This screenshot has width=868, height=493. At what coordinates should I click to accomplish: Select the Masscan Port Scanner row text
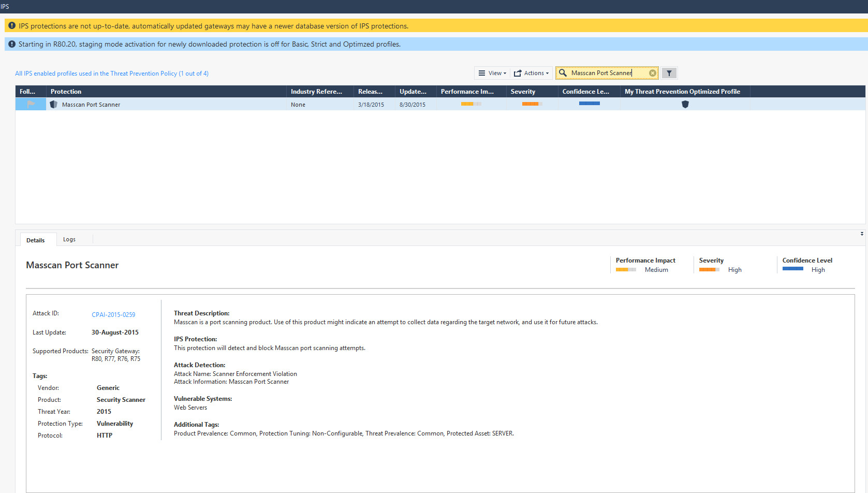[x=91, y=105]
